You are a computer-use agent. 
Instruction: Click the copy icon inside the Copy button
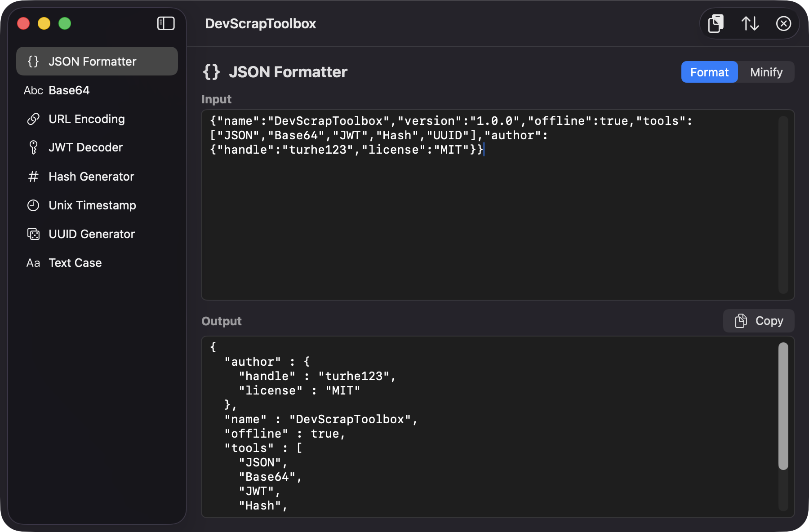click(741, 321)
